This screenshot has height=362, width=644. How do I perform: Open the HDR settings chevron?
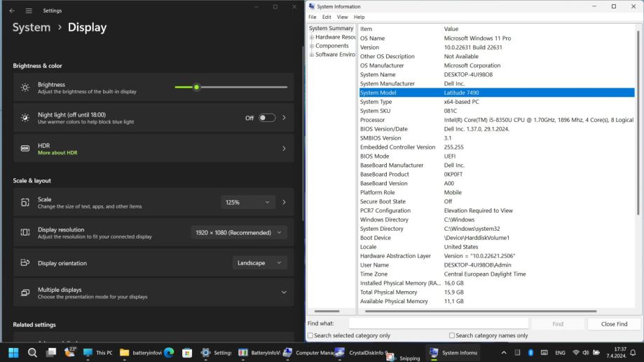pyautogui.click(x=284, y=149)
